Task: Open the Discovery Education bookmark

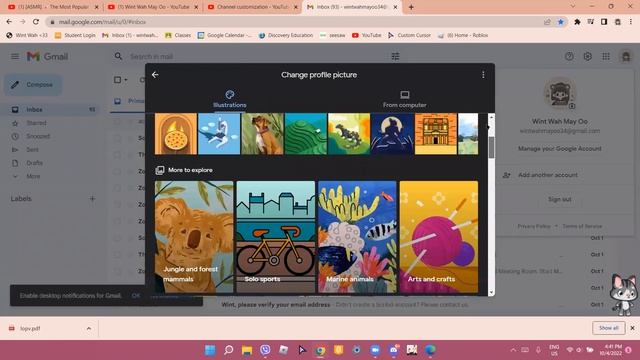Action: 286,35
